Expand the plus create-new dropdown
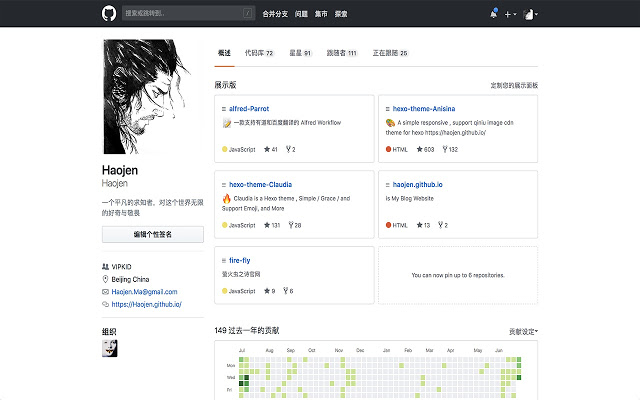 point(511,14)
